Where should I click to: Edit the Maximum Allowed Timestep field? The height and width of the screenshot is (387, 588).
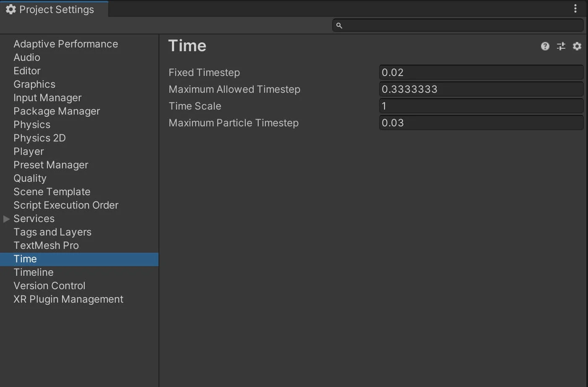pos(481,89)
